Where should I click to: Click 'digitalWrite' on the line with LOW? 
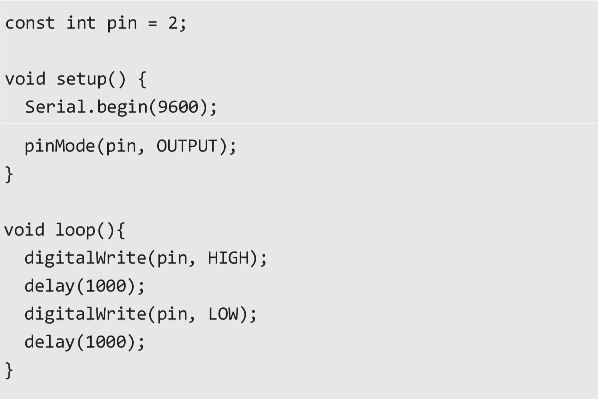pos(85,314)
